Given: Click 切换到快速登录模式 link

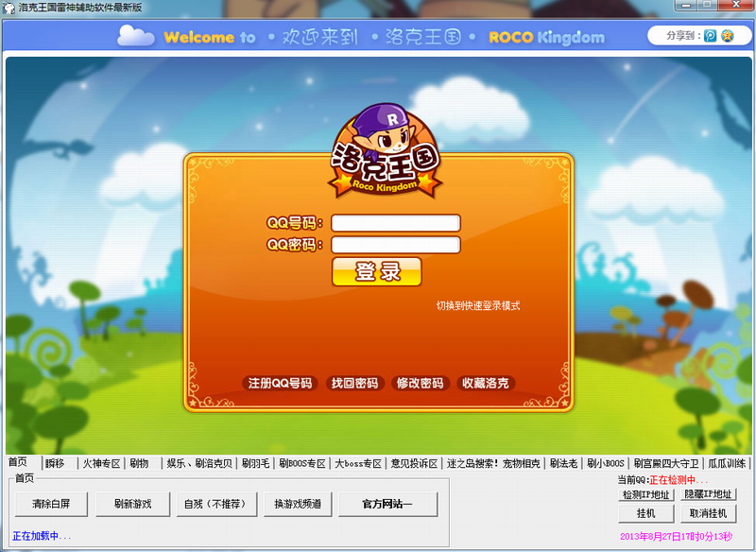Looking at the screenshot, I should [478, 305].
